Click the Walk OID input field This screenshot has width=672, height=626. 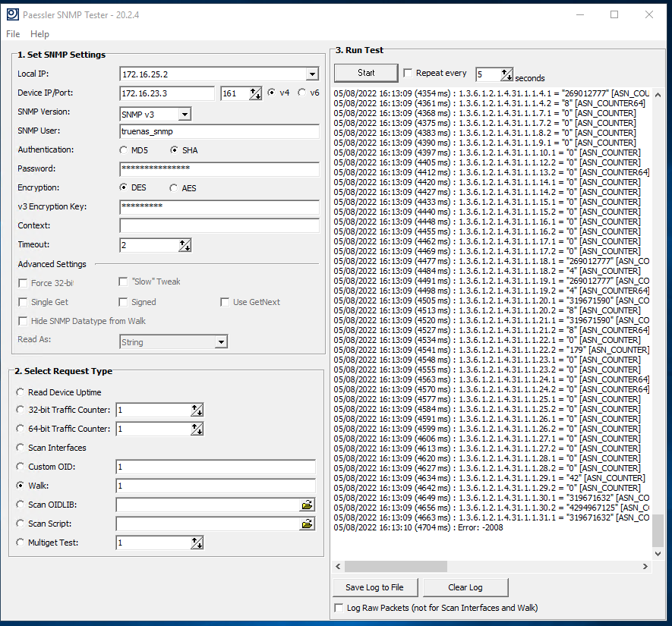pyautogui.click(x=216, y=486)
